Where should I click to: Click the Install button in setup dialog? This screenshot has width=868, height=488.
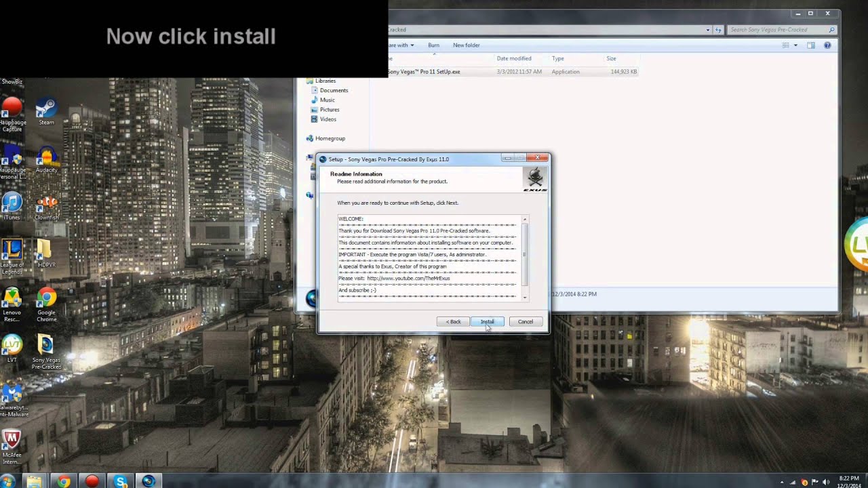[x=487, y=321]
